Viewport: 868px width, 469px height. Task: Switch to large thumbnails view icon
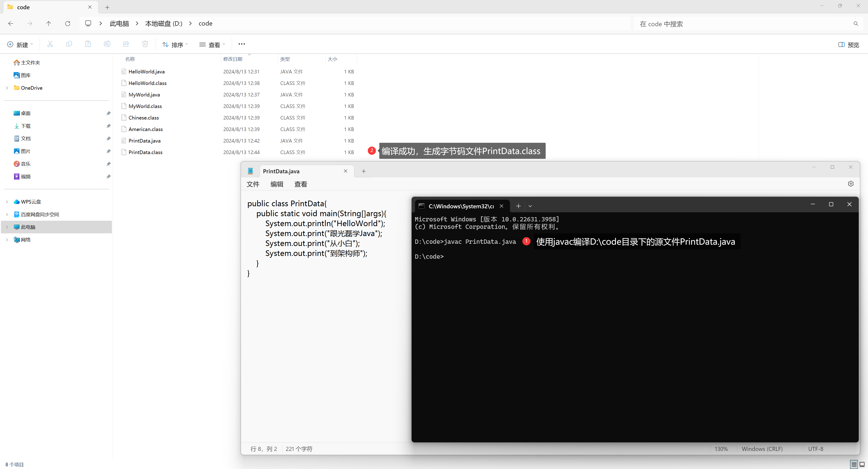click(x=862, y=464)
